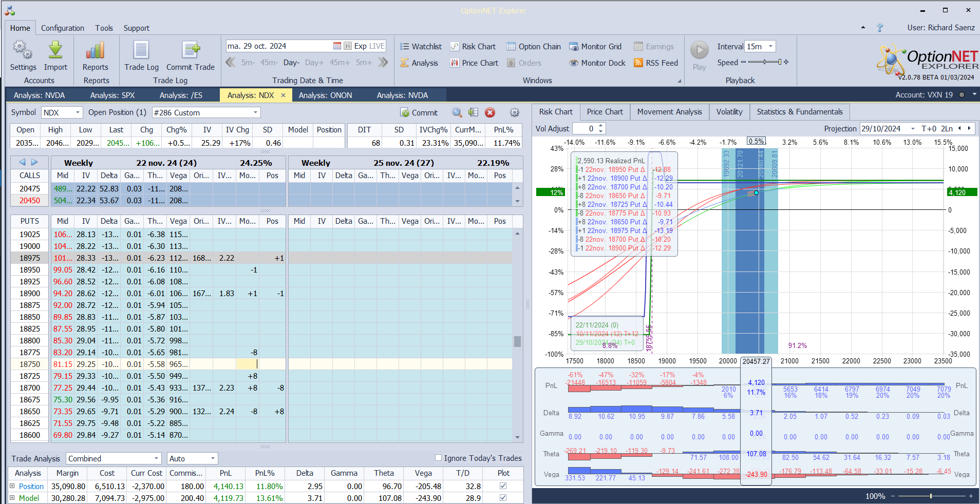Go to previous expiration with left blue arrow
The height and width of the screenshot is (504, 980).
(22, 162)
